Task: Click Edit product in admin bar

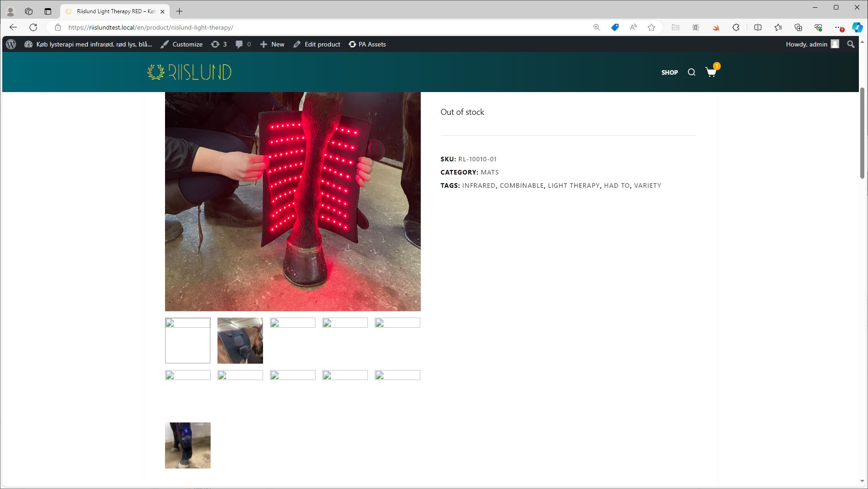Action: click(x=317, y=44)
